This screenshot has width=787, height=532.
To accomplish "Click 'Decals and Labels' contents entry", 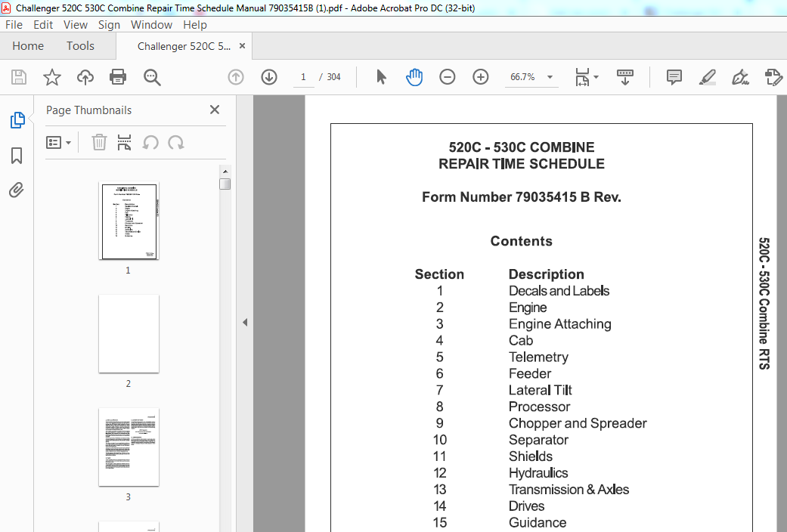I will [559, 291].
